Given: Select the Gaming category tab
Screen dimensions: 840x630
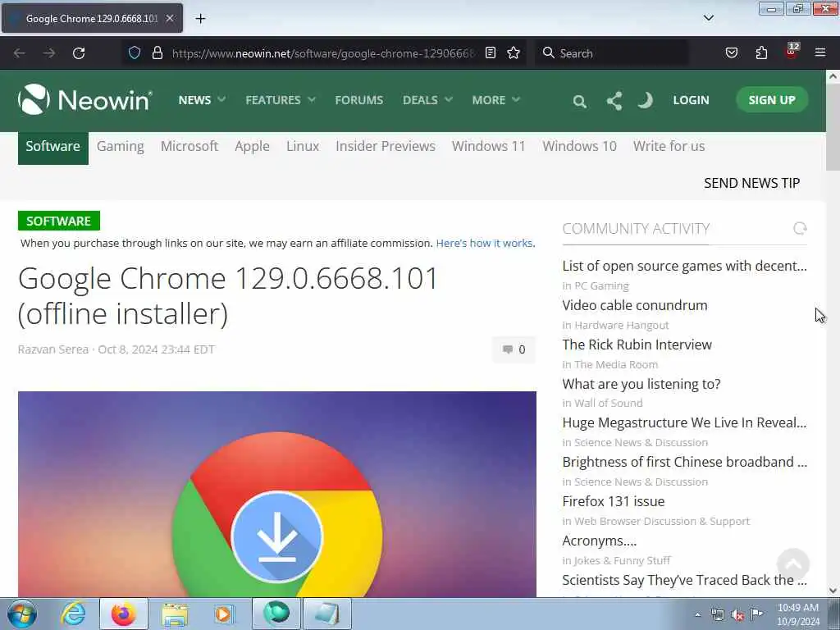Looking at the screenshot, I should [120, 147].
